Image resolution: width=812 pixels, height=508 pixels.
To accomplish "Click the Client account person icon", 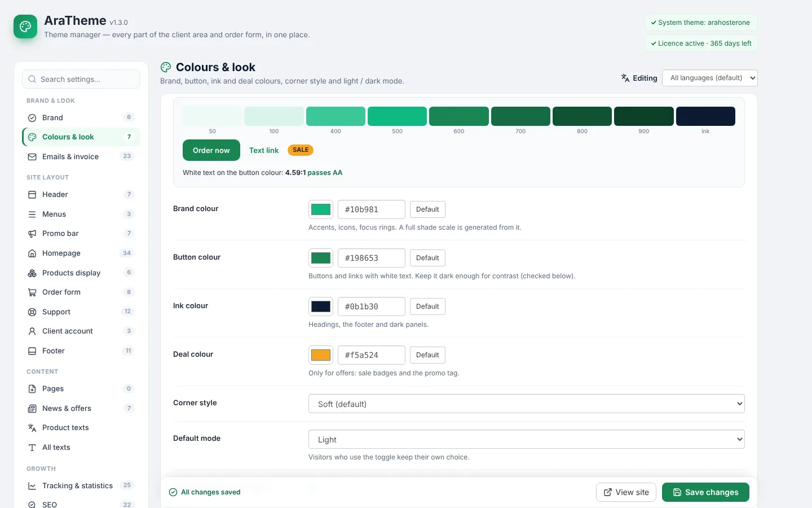I will pyautogui.click(x=32, y=331).
